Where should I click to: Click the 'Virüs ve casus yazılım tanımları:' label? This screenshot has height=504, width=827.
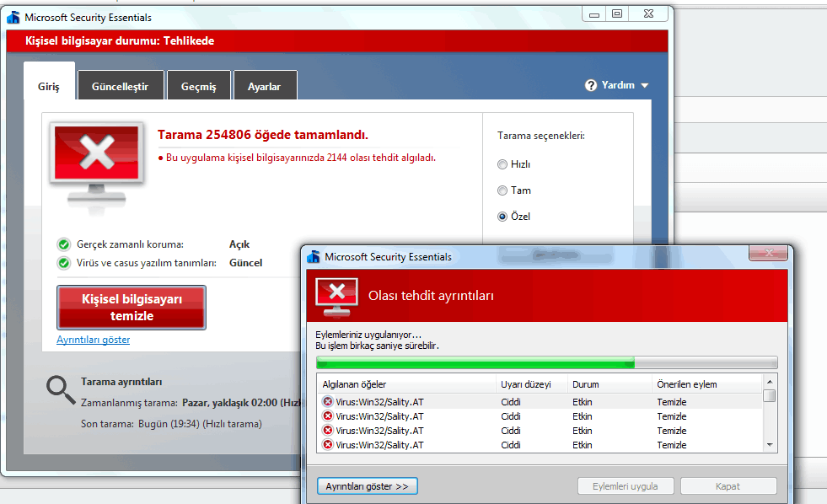pos(147,263)
